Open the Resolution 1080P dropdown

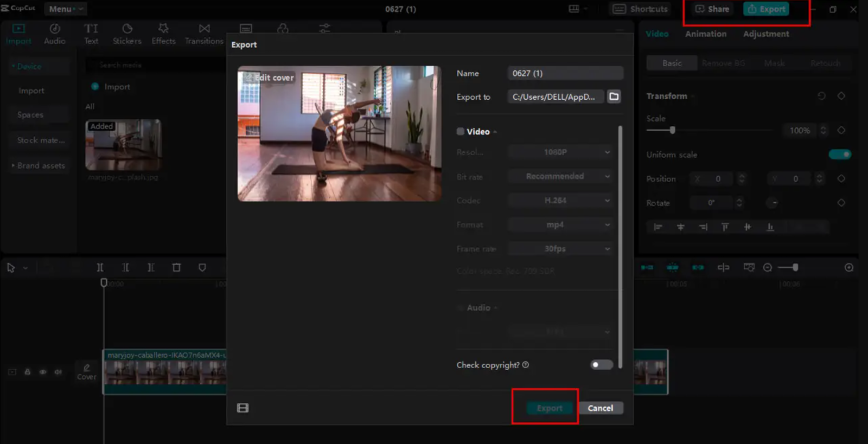[560, 152]
